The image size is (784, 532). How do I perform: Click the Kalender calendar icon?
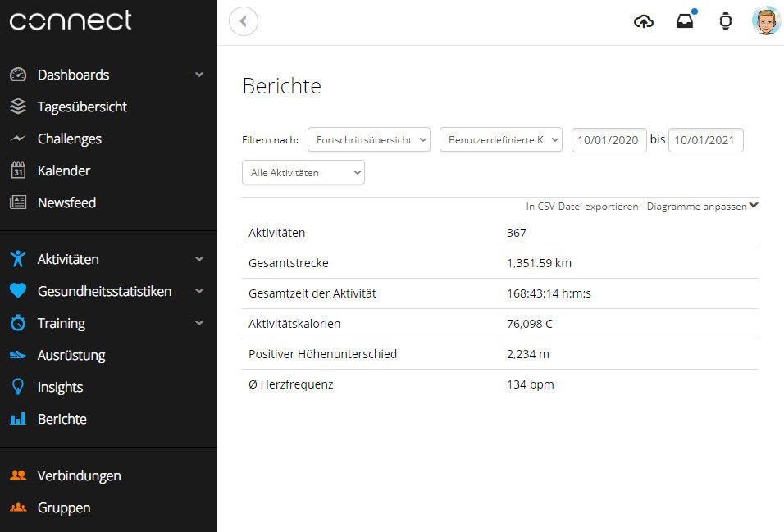18,171
